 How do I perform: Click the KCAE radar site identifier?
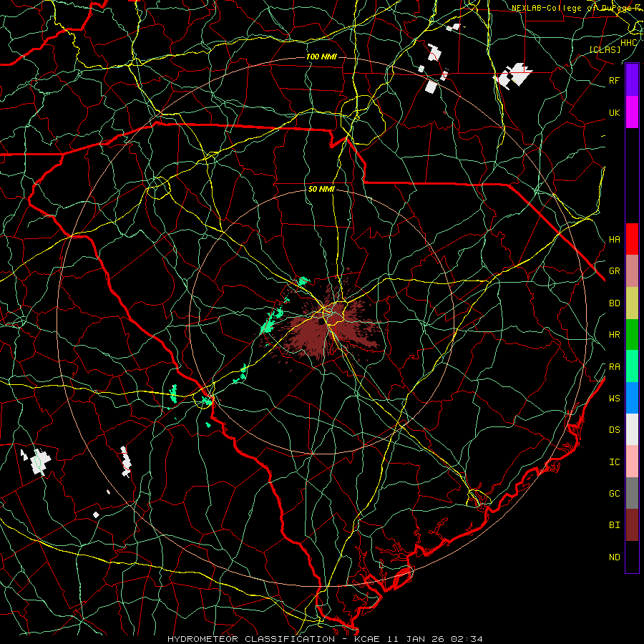pos(365,639)
